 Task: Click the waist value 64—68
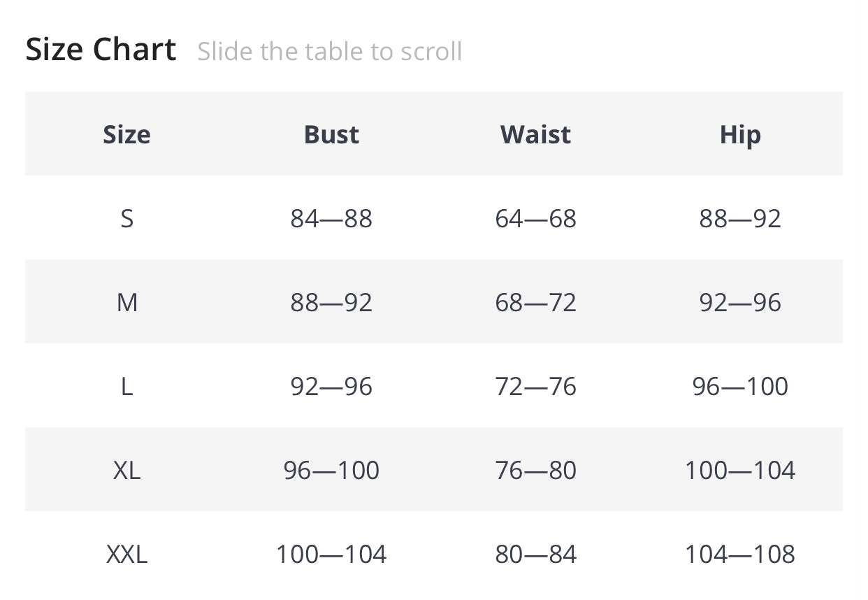[x=535, y=219]
